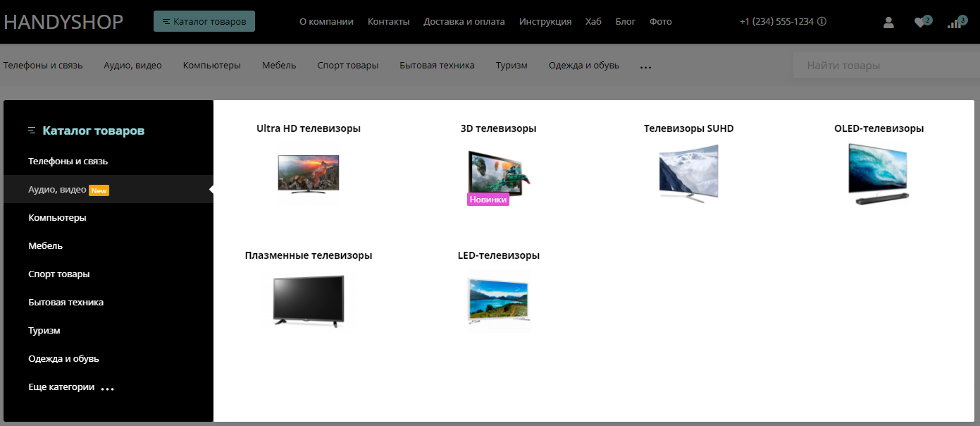Select Туризм in the top category bar

pyautogui.click(x=511, y=66)
